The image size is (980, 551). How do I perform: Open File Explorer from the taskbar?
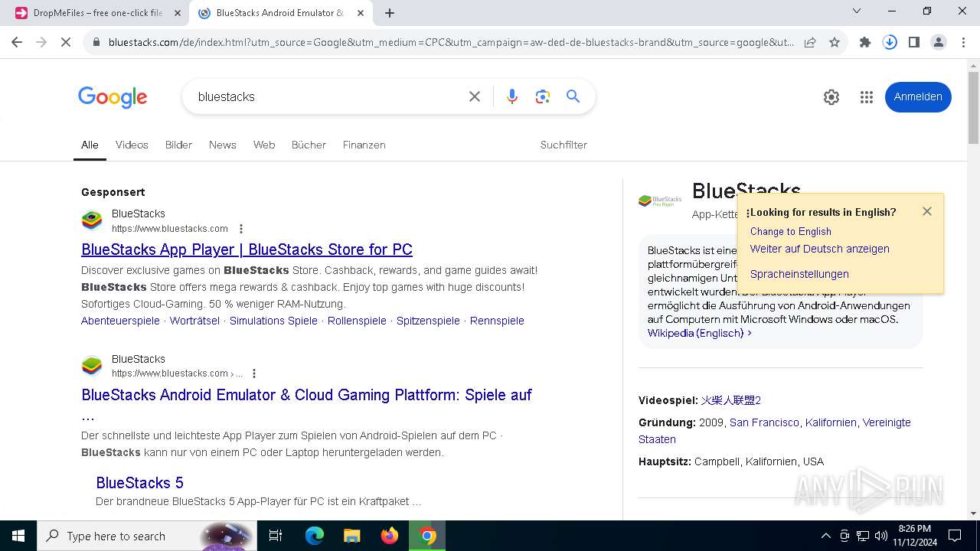coord(351,536)
